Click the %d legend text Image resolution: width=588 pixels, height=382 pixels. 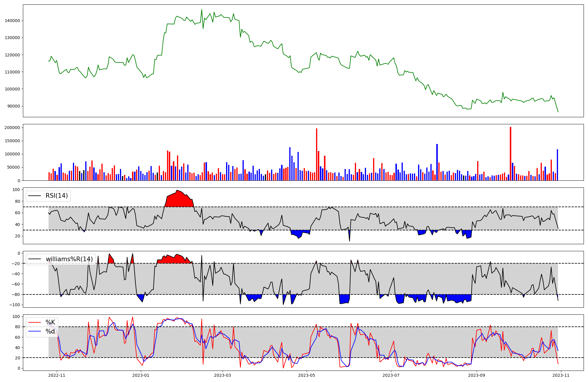pos(50,331)
